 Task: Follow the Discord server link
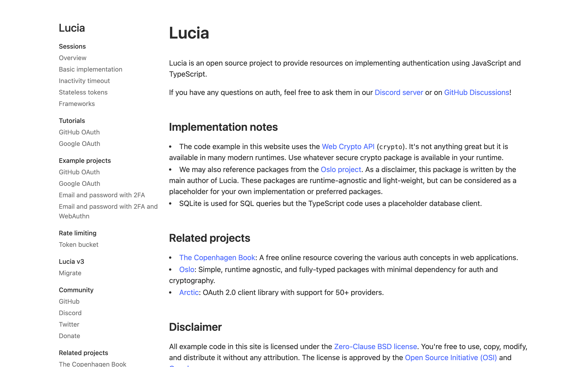(x=399, y=92)
